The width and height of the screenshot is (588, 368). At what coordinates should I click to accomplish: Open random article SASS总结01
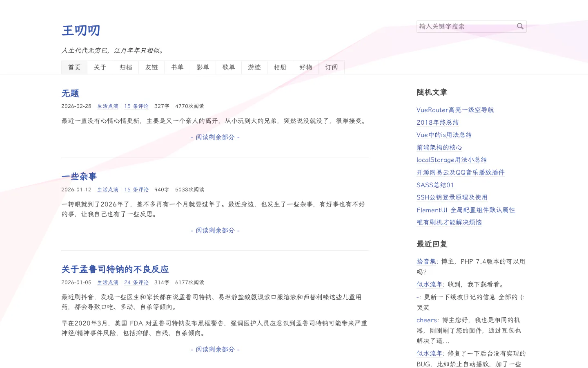click(435, 185)
